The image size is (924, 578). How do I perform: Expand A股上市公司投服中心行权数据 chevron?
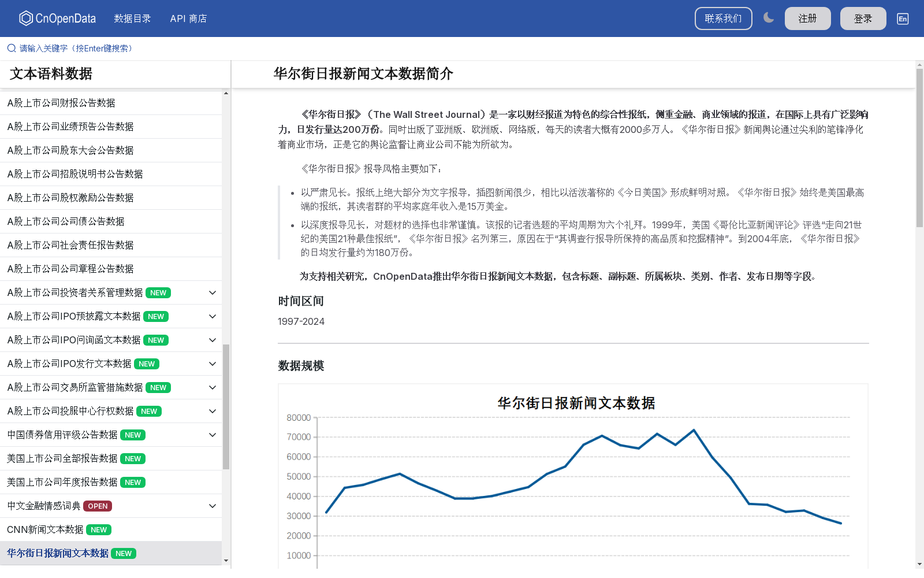pyautogui.click(x=213, y=411)
